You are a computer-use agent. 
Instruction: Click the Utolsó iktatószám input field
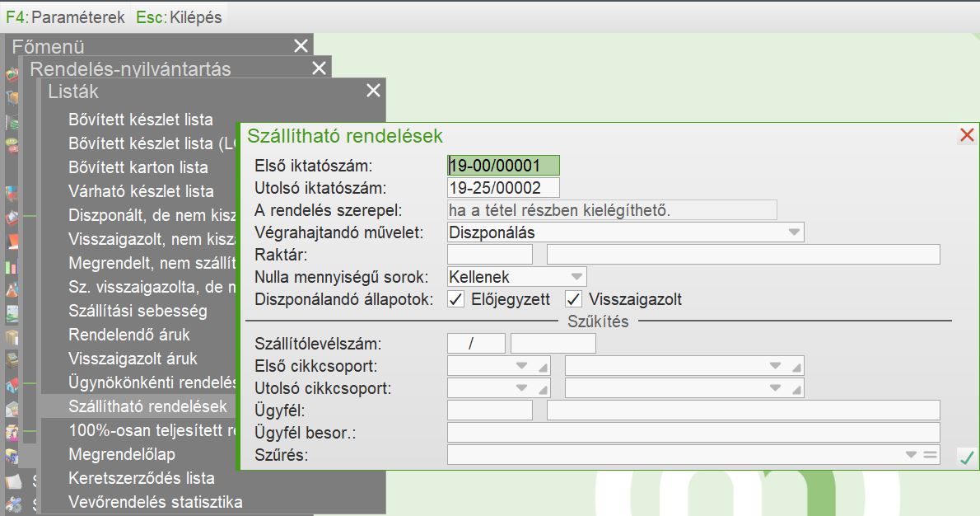(x=503, y=188)
